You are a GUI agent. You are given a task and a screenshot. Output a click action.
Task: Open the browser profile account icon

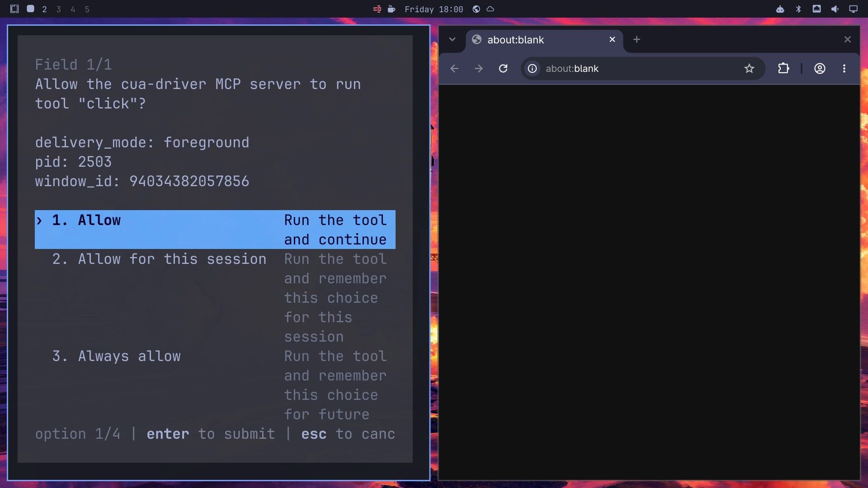[x=820, y=68]
